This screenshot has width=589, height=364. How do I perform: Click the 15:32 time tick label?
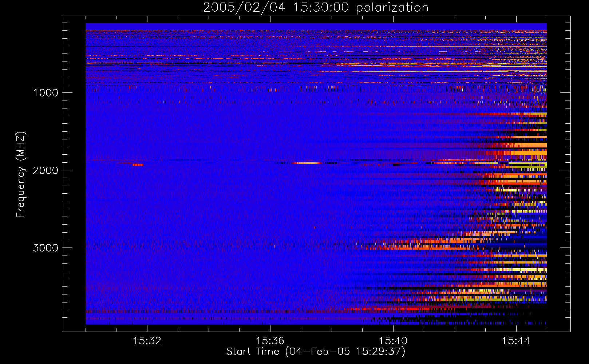[x=147, y=341]
